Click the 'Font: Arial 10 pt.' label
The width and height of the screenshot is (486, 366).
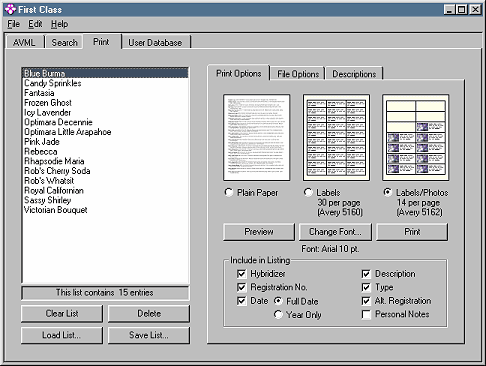(x=330, y=249)
